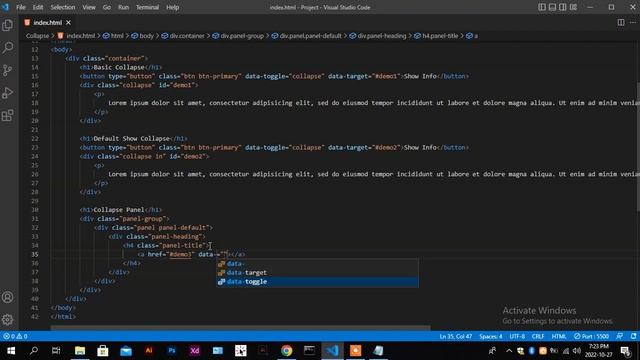Choose plain data- autocomplete suggestion

(317, 264)
